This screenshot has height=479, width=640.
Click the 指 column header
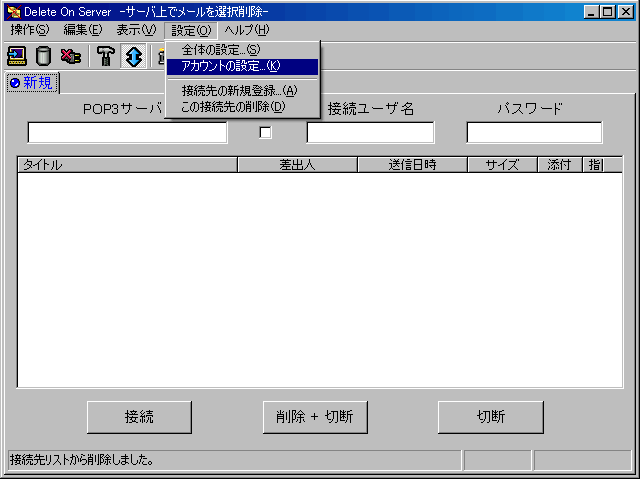click(x=594, y=165)
